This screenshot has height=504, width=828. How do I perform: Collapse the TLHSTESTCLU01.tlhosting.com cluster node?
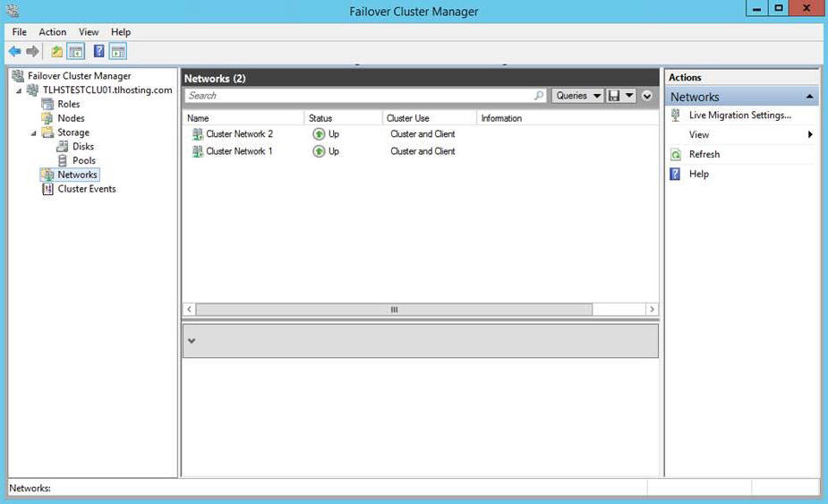19,90
